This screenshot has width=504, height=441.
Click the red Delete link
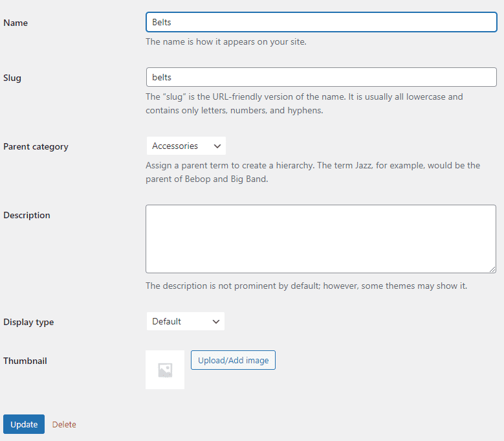[64, 425]
